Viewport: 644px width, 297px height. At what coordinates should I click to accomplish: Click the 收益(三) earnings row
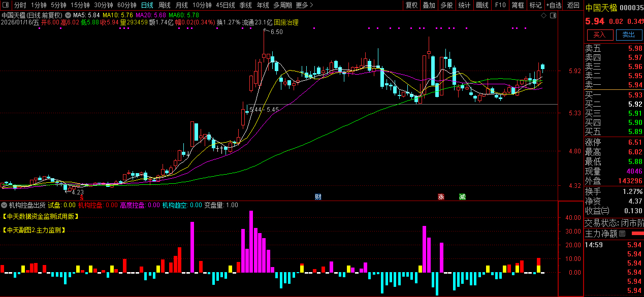tap(614, 211)
